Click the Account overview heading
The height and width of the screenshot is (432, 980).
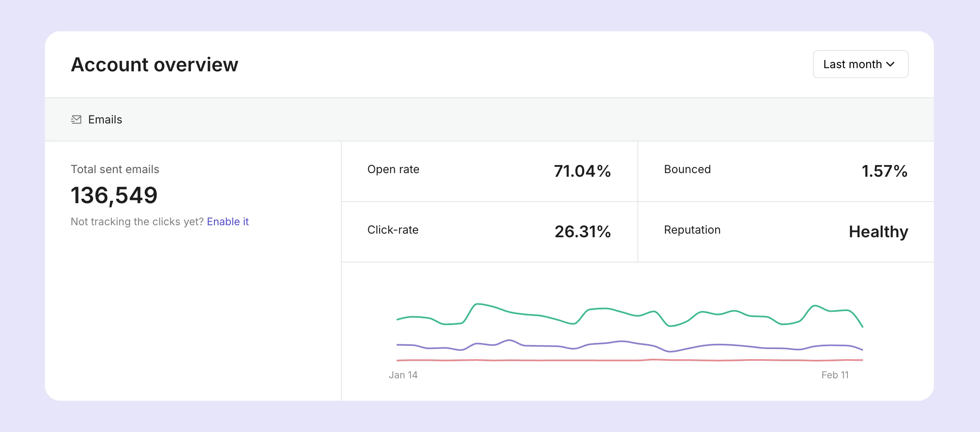[154, 64]
